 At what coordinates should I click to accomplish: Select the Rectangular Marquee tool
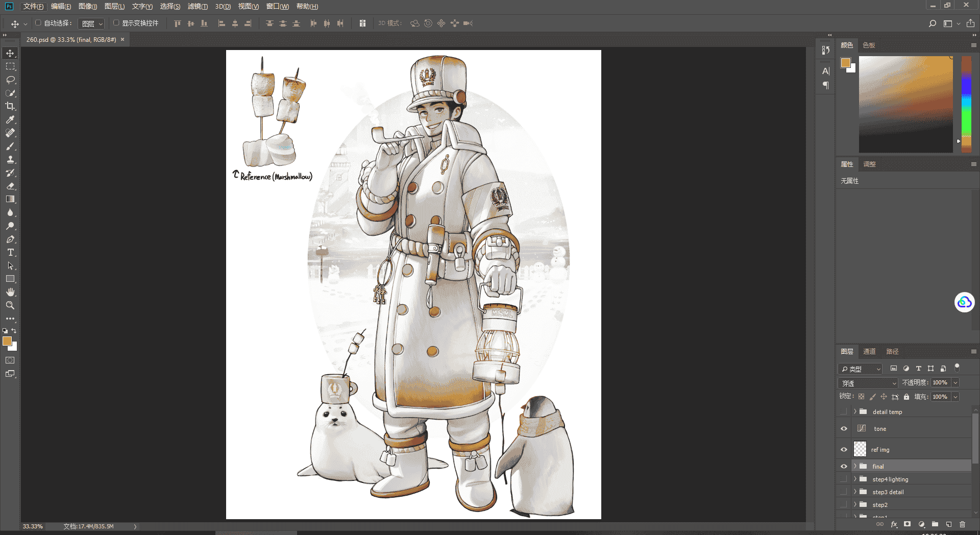10,66
